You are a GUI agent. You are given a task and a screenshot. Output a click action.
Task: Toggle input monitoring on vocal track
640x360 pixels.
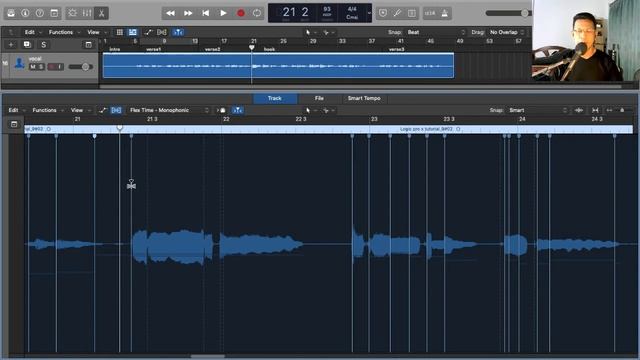pyautogui.click(x=60, y=67)
